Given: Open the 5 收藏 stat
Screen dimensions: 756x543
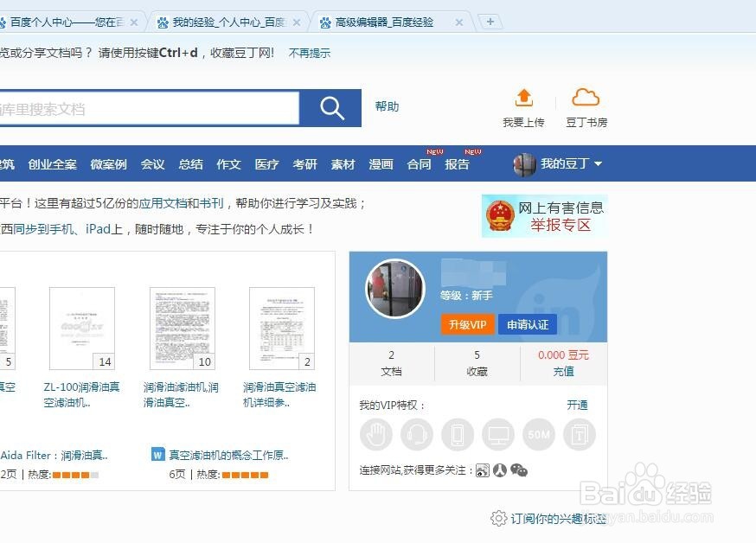Looking at the screenshot, I should coord(477,363).
